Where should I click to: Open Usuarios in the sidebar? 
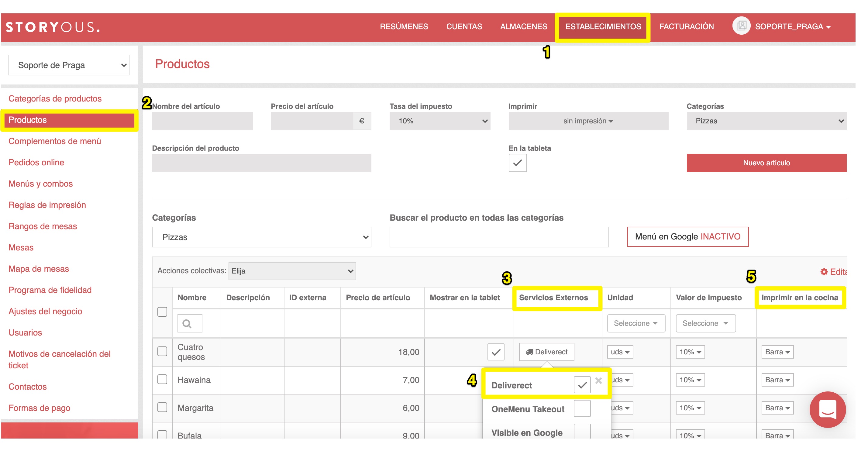[x=25, y=333]
